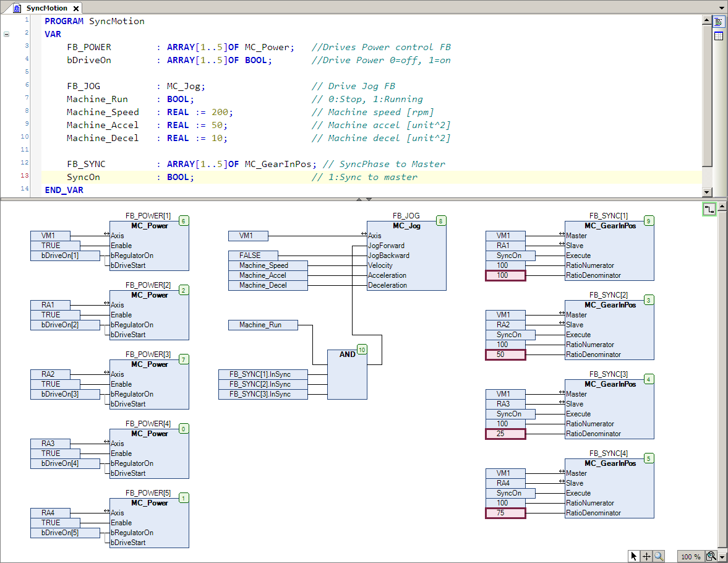Click END_VAR keyword
Image resolution: width=728 pixels, height=563 pixels.
click(x=64, y=190)
